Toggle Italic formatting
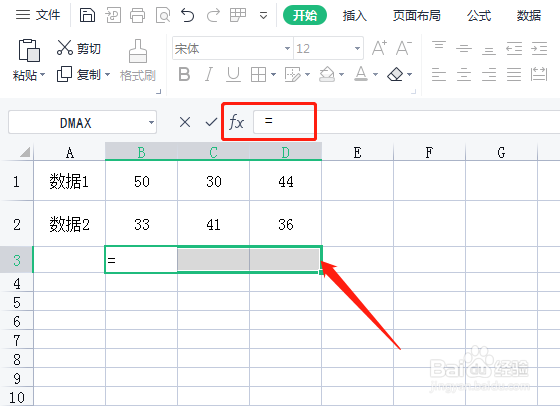Viewport: 560px width, 406px height. pos(209,75)
